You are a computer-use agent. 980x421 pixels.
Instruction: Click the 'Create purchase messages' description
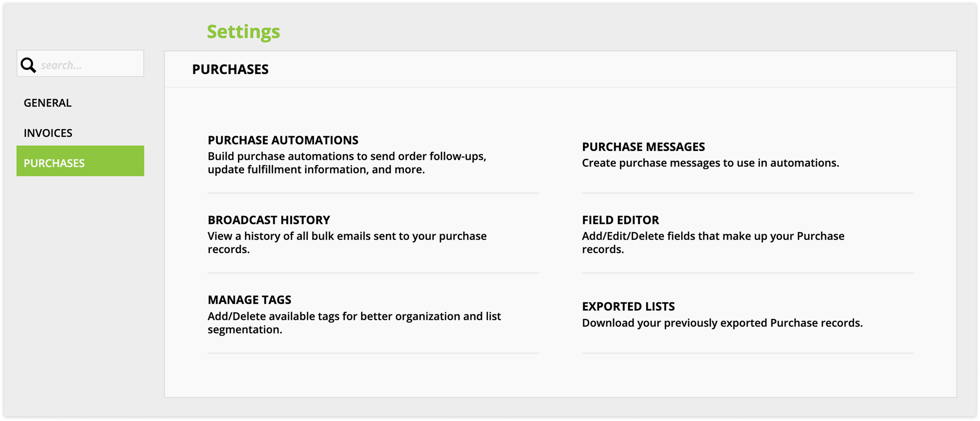pyautogui.click(x=710, y=163)
